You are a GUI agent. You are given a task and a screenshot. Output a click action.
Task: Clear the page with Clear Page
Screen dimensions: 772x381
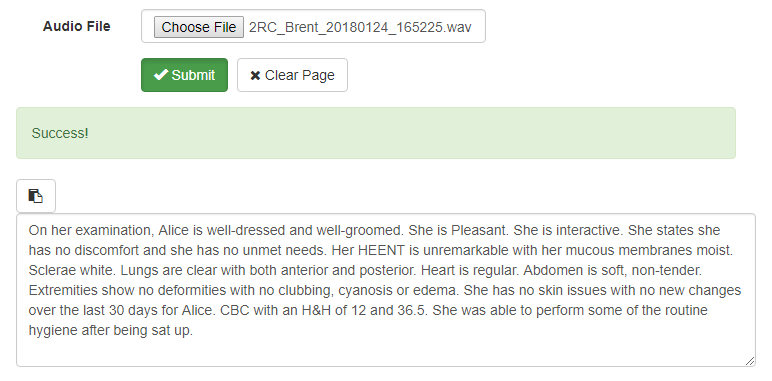pyautogui.click(x=292, y=75)
